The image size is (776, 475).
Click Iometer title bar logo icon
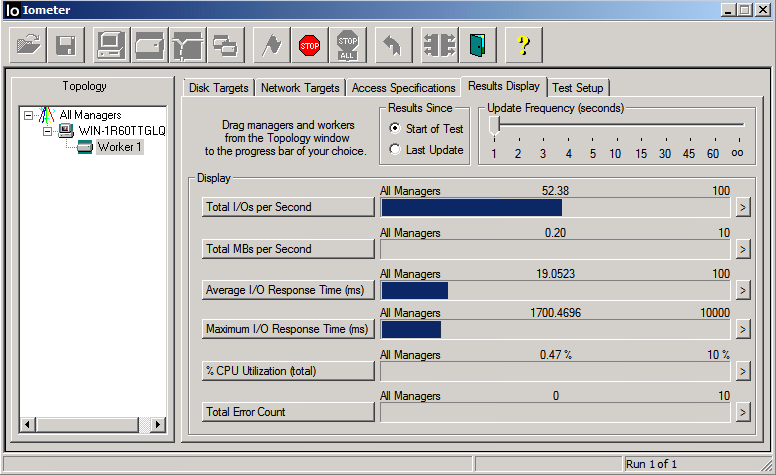click(12, 10)
